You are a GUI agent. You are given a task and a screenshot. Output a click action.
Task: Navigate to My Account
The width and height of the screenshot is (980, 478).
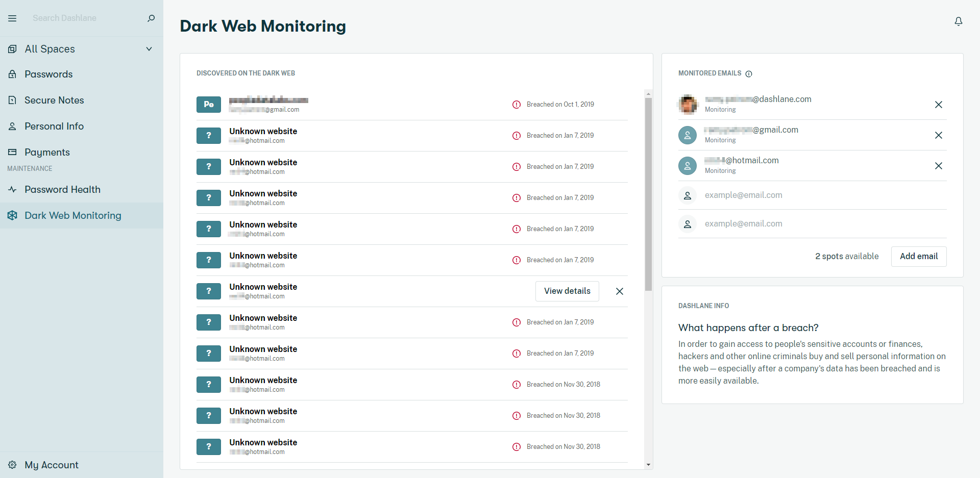click(x=51, y=465)
